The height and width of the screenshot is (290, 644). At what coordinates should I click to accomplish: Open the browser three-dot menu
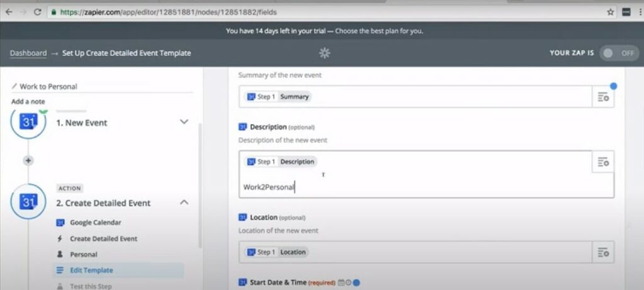640,12
